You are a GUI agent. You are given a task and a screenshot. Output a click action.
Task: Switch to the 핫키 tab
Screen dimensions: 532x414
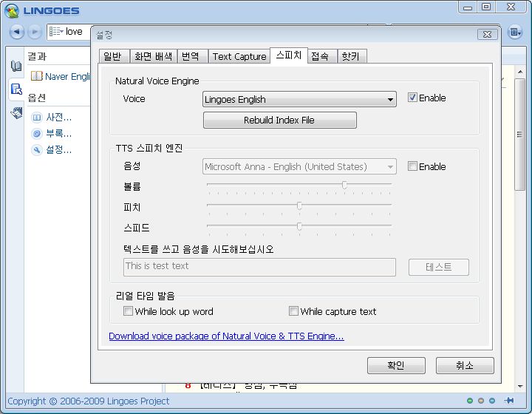352,56
